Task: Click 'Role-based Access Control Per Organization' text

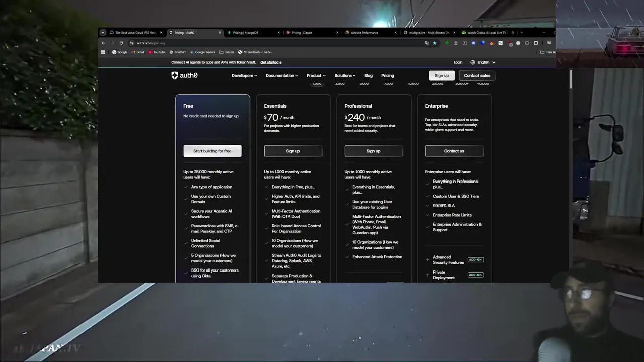Action: click(x=296, y=229)
